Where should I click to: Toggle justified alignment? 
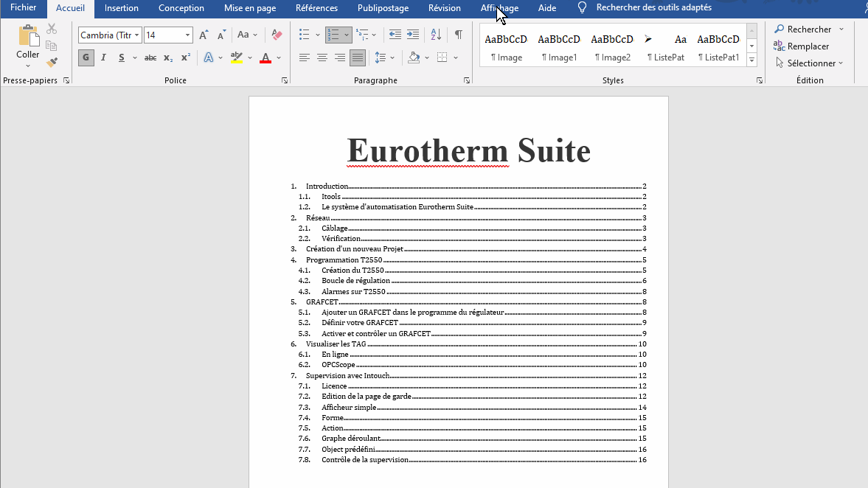click(x=358, y=57)
